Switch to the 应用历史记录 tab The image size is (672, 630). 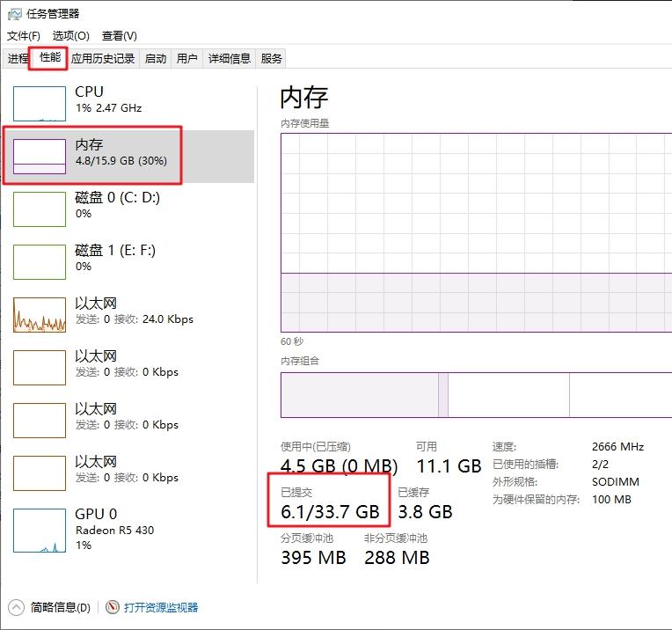point(103,58)
